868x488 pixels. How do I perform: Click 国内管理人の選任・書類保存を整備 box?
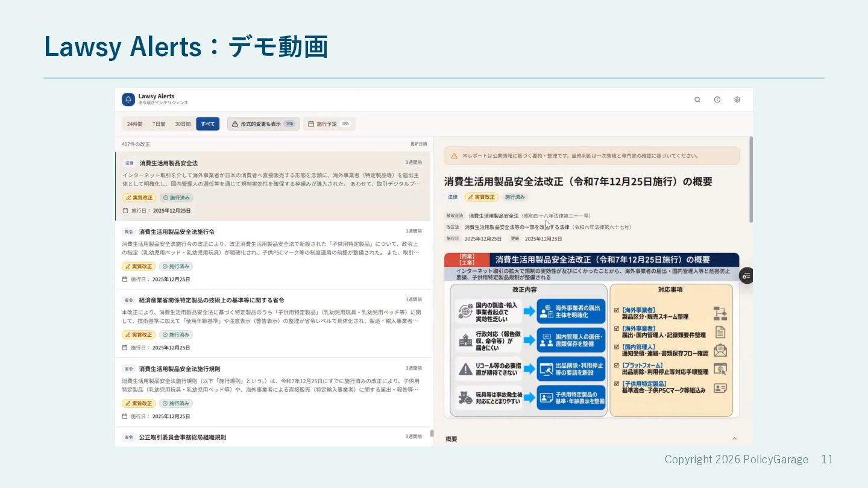click(571, 340)
